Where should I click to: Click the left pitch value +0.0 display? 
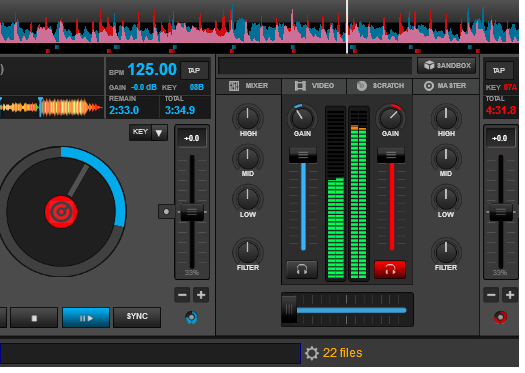click(x=192, y=139)
